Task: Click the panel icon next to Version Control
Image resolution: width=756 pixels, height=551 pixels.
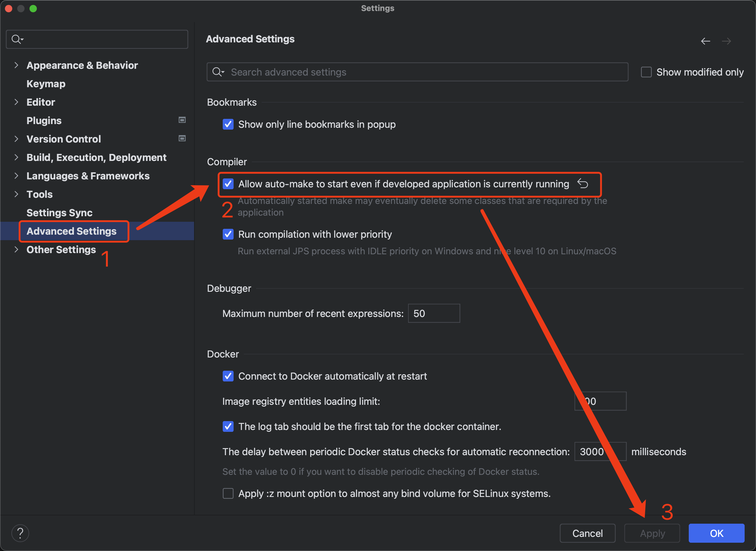Action: 182,138
